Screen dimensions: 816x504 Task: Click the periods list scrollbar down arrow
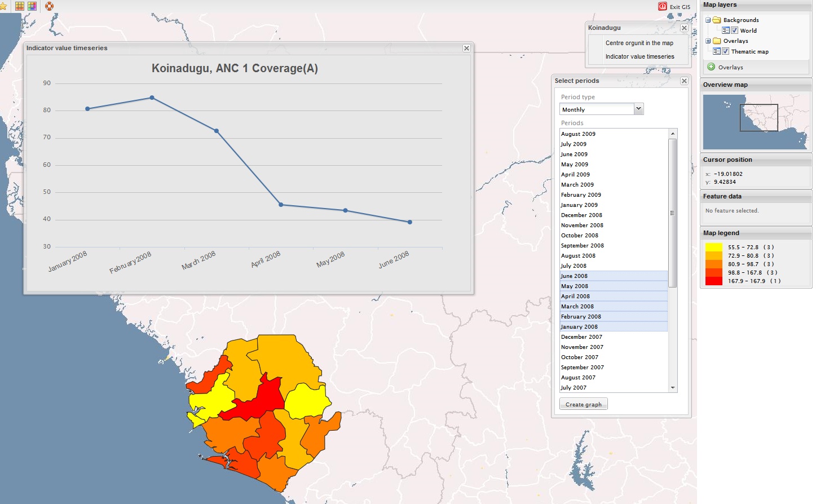tap(672, 388)
